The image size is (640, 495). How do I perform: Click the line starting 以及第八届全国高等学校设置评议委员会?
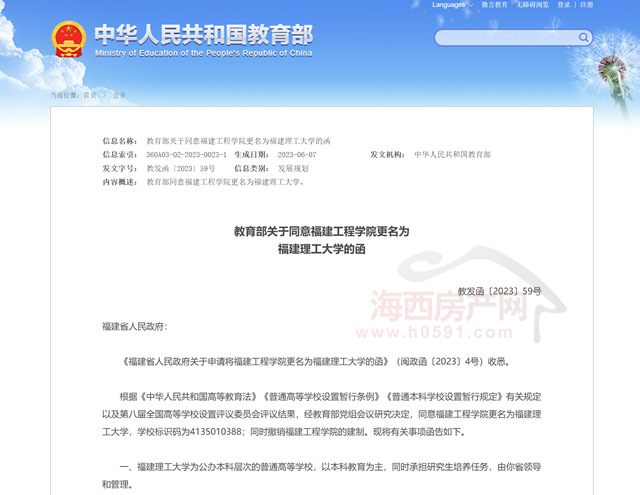coord(322,414)
